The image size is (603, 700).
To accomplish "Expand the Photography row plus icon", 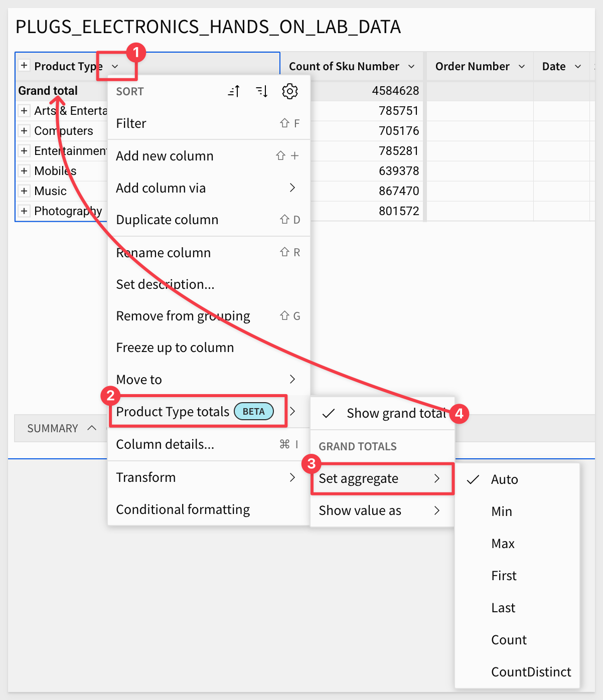I will 24,211.
